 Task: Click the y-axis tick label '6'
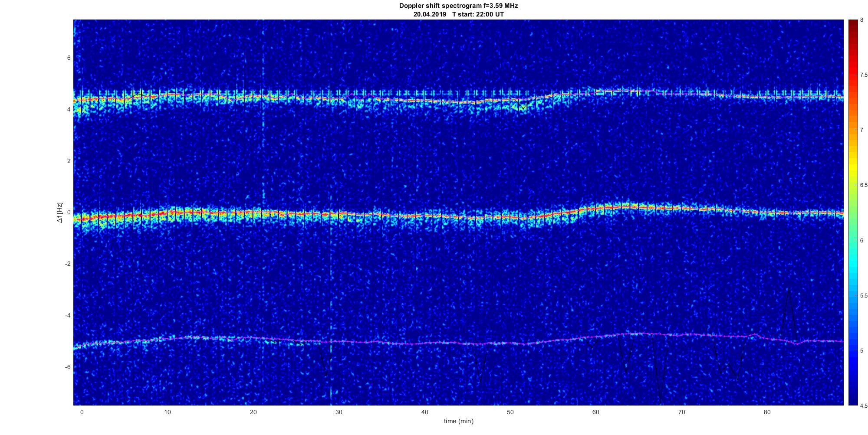pos(69,58)
